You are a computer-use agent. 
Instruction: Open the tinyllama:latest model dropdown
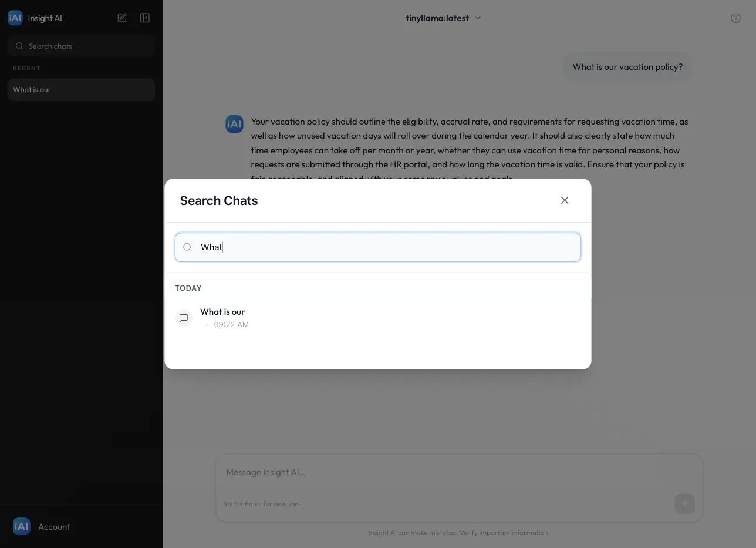(443, 18)
